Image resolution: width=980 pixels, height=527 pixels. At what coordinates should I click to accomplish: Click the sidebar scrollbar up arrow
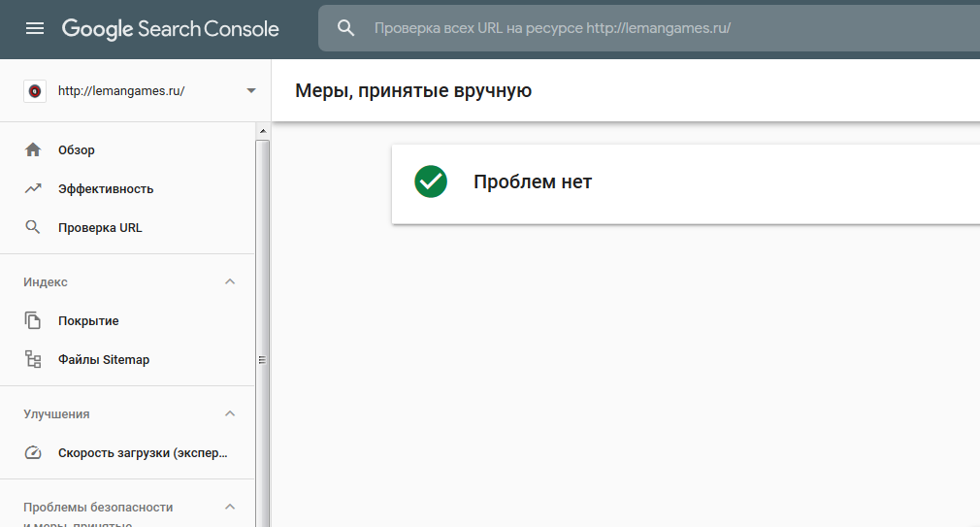(262, 130)
